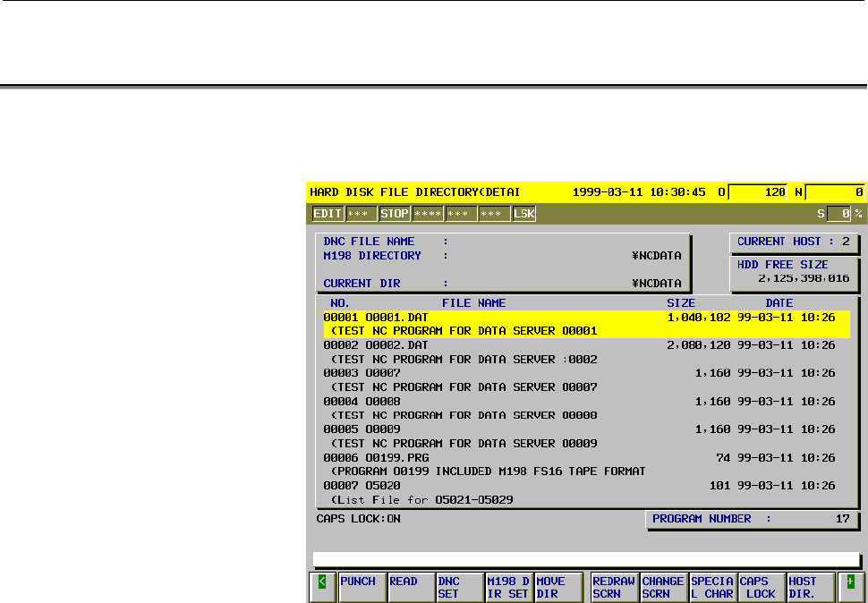
Task: Click size value 2,080,120
Action: pos(699,345)
